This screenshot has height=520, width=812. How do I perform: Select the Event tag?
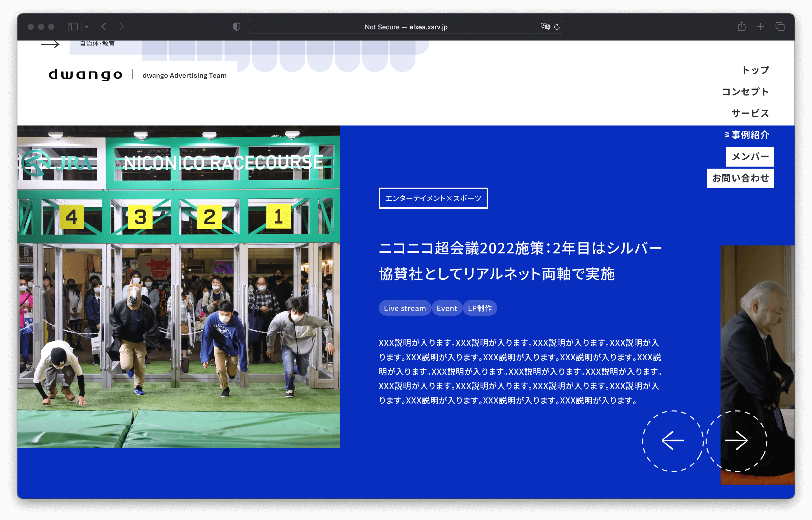(447, 308)
